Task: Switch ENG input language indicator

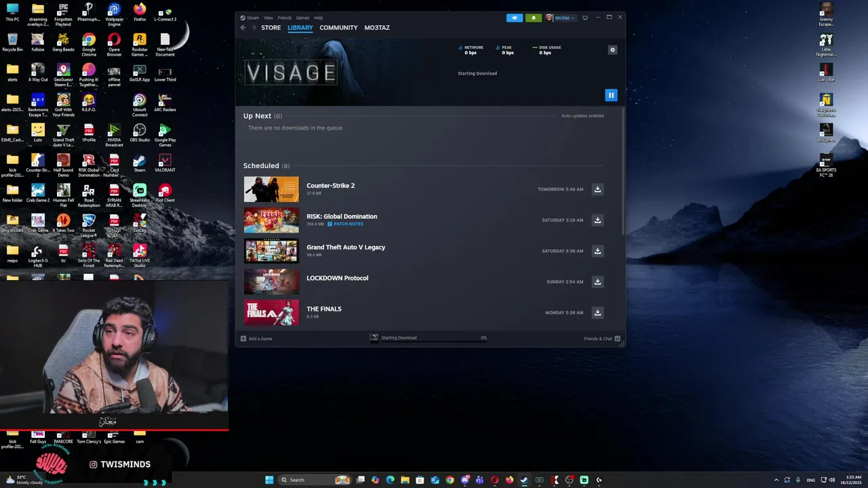Action: point(810,480)
